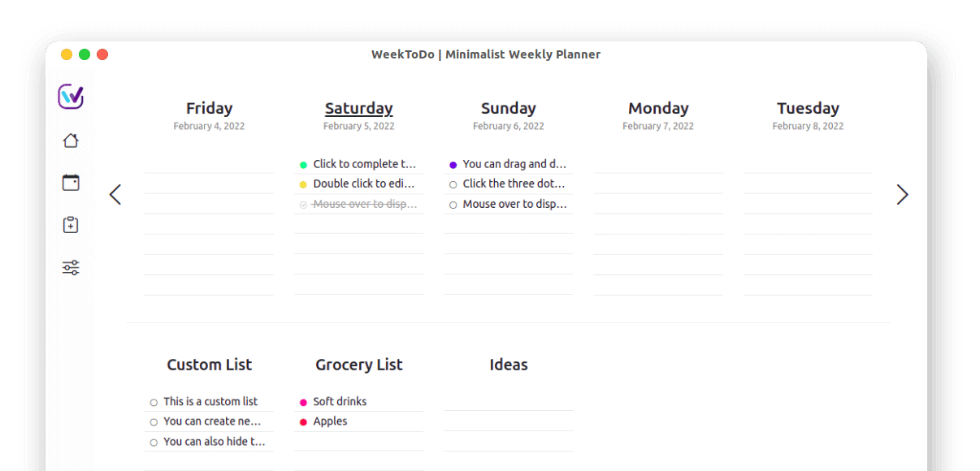The width and height of the screenshot is (980, 471).
Task: Click the pink dot next to Soft drinks
Action: pyautogui.click(x=303, y=402)
